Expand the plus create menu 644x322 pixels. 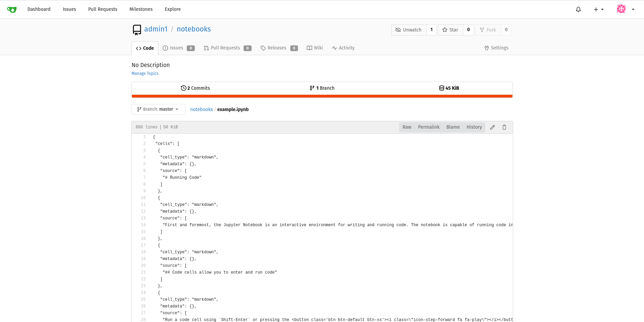pos(599,9)
